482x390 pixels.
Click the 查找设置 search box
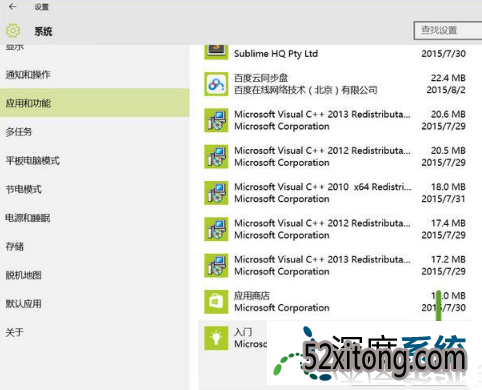coord(448,31)
